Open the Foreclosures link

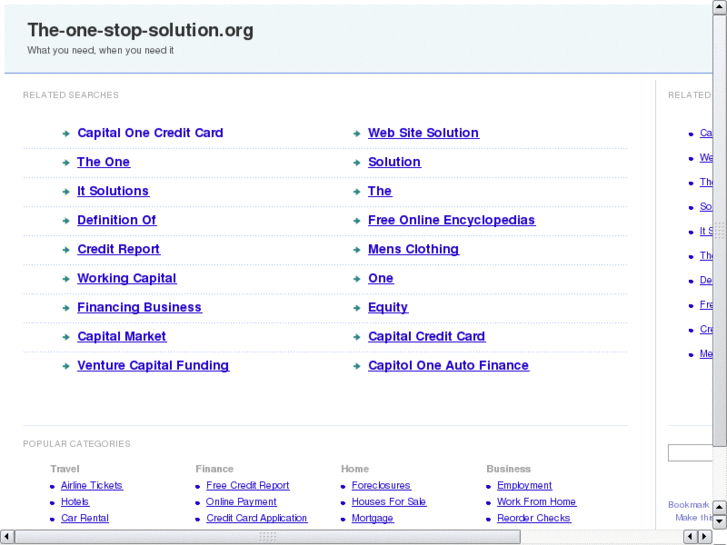[381, 486]
